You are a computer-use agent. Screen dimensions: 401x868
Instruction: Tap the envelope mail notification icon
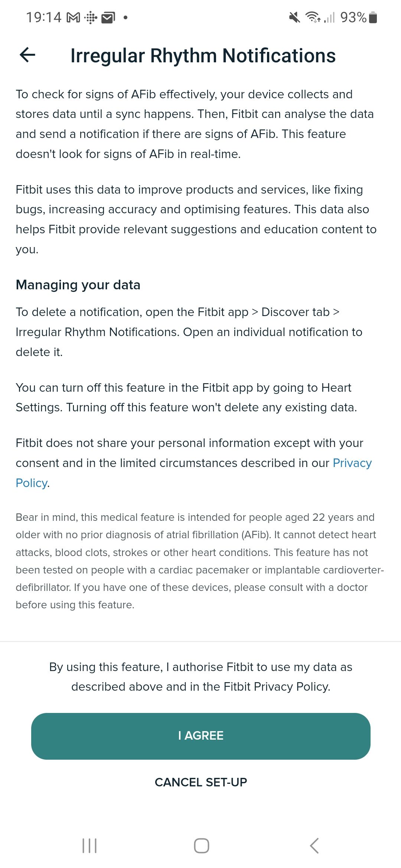coord(108,17)
